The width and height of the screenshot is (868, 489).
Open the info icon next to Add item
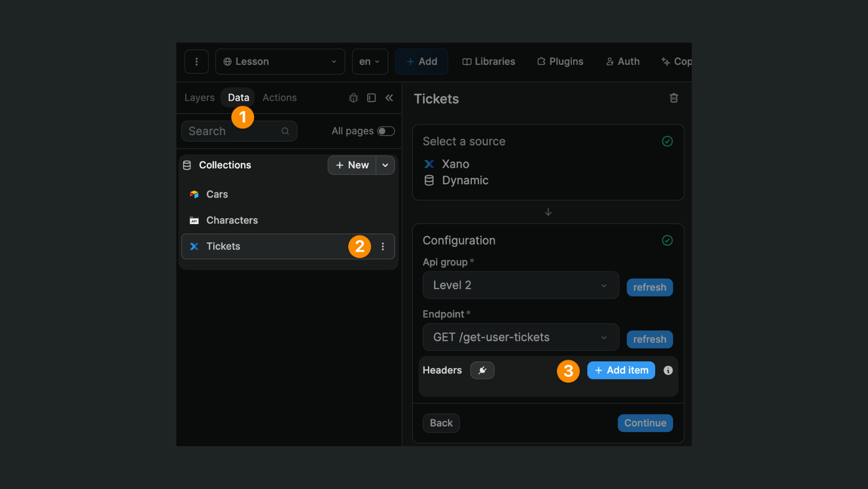click(667, 370)
